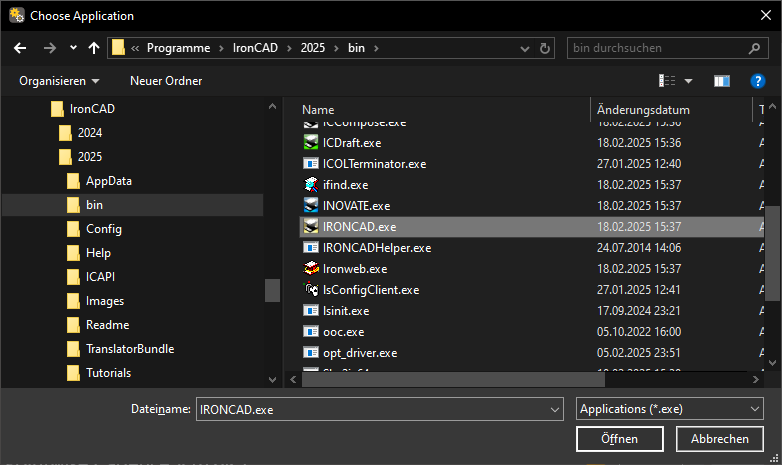Screen dimensions: 782x465
Task: Click the IsConfigClient.exe file icon
Action: [x=311, y=289]
